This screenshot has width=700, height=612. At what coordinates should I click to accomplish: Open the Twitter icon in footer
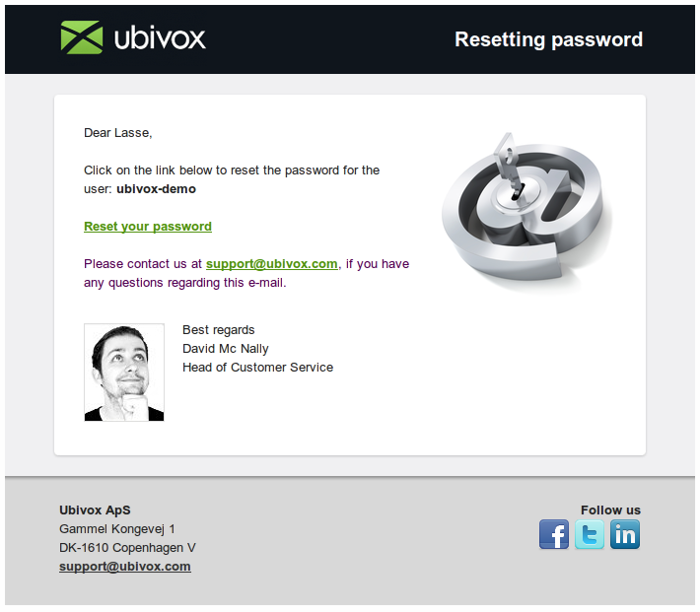590,534
